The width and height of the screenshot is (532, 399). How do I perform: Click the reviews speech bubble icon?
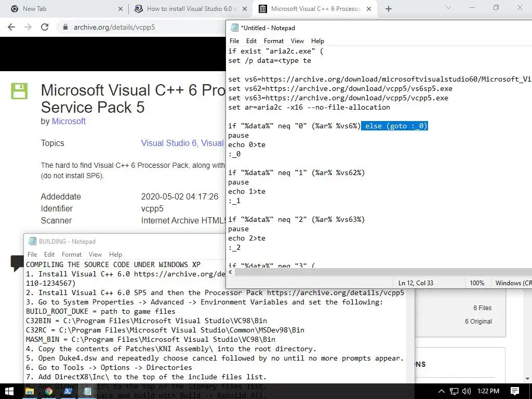(17, 263)
